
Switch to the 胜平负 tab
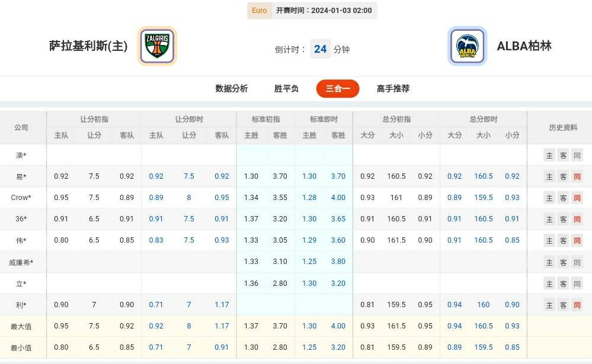point(286,89)
